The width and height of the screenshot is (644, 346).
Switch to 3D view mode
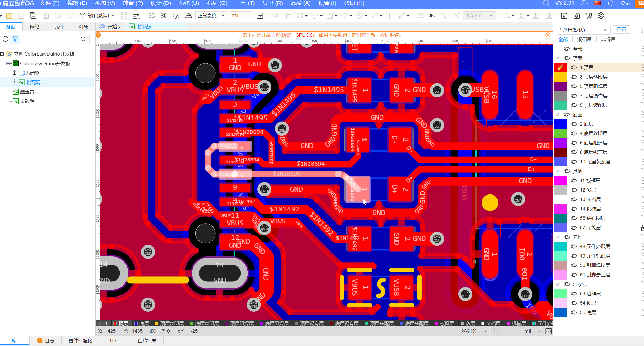164,16
